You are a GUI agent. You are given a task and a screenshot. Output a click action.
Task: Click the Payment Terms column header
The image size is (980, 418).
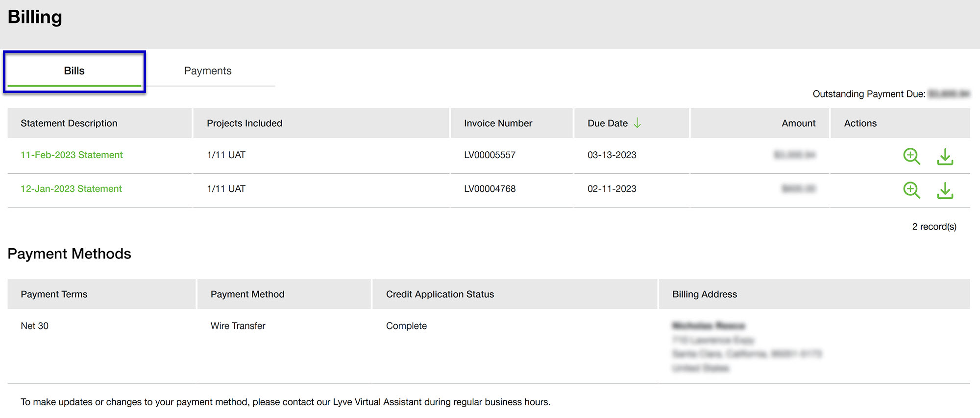point(54,294)
